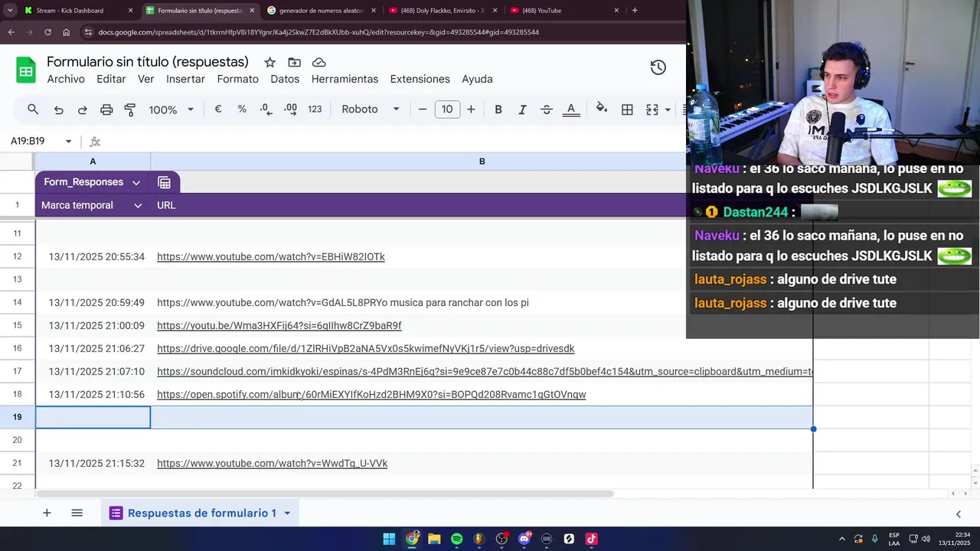Screen dimensions: 980x551
Task: Open the Archivo menu
Action: (66, 79)
